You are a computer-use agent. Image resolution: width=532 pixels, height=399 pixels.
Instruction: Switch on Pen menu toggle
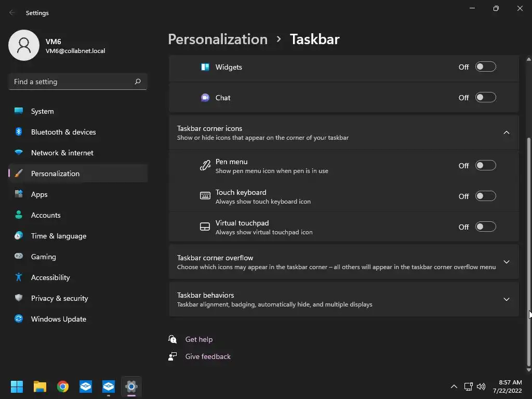[486, 166]
